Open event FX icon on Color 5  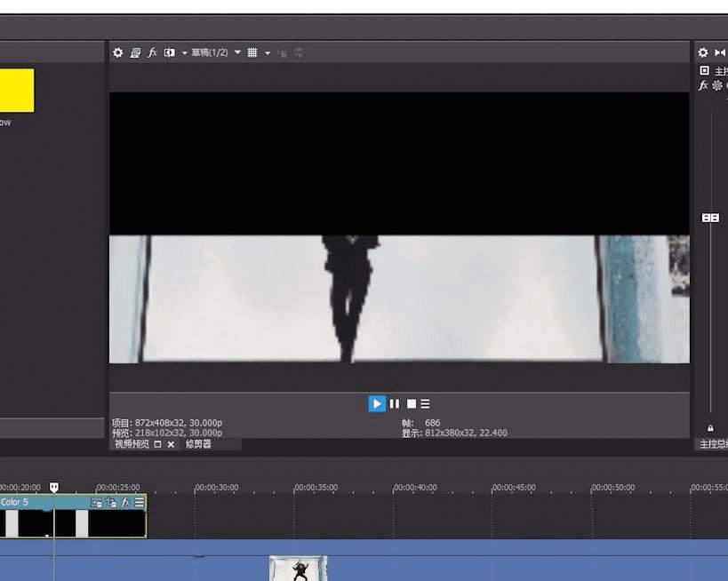125,503
